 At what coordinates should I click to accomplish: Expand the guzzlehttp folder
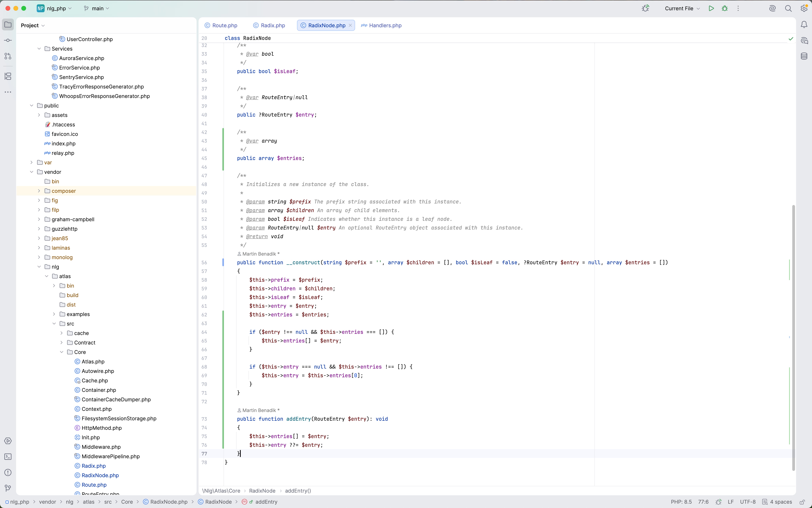[x=39, y=229]
